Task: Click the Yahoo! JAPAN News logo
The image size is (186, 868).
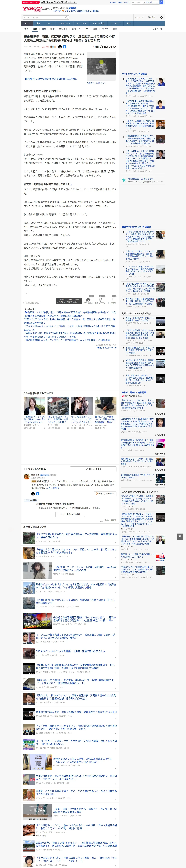Action: point(37,9)
